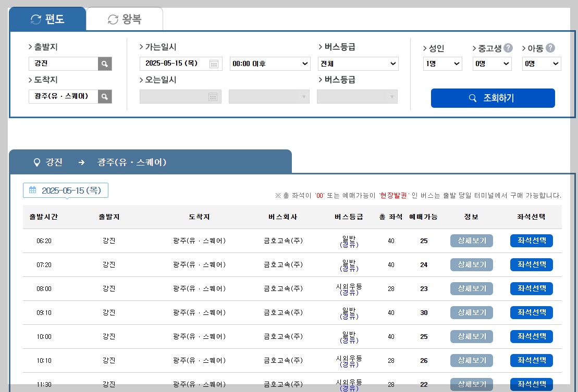The image size is (578, 392).
Task: Open the 중고생 count dropdown
Action: [491, 64]
